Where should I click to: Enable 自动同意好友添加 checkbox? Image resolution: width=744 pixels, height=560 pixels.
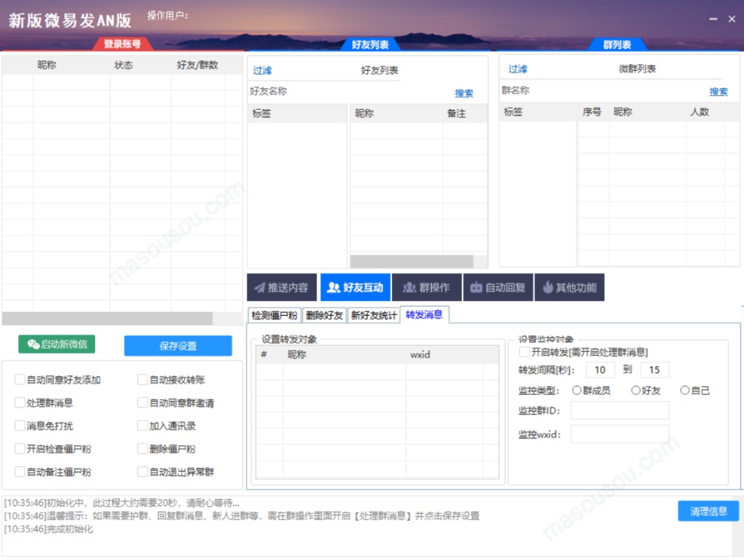pyautogui.click(x=20, y=379)
